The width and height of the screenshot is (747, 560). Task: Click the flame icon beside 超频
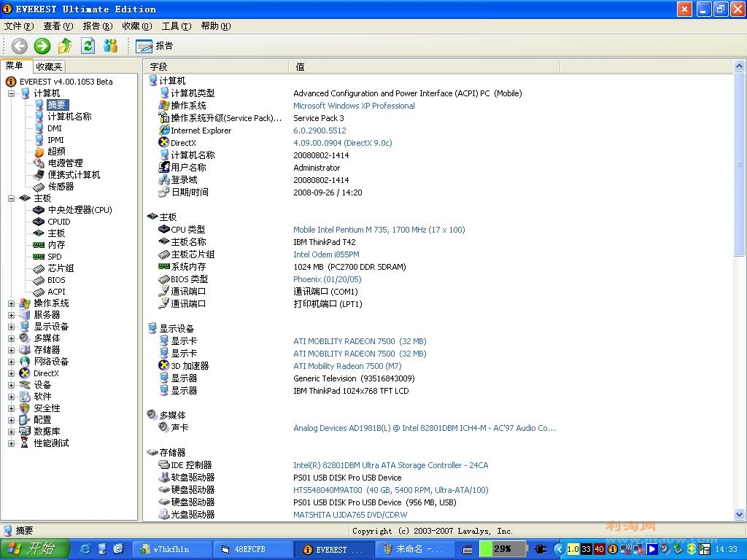39,152
